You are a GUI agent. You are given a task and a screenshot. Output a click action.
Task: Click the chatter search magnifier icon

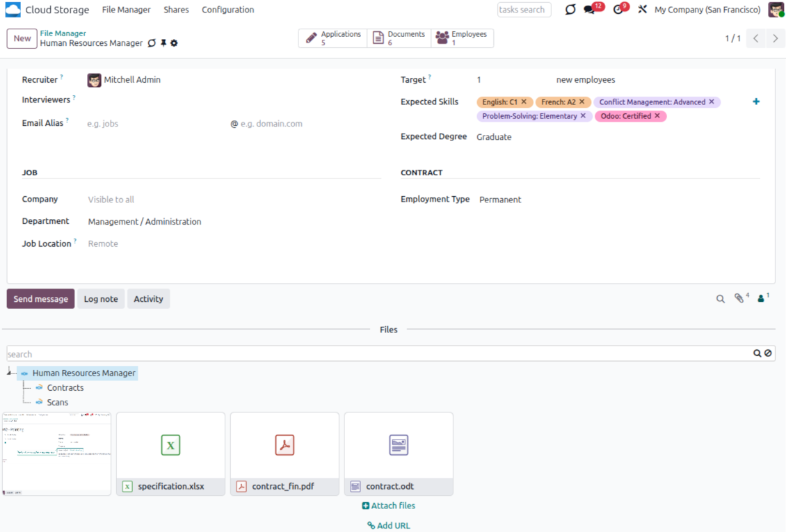pos(721,299)
